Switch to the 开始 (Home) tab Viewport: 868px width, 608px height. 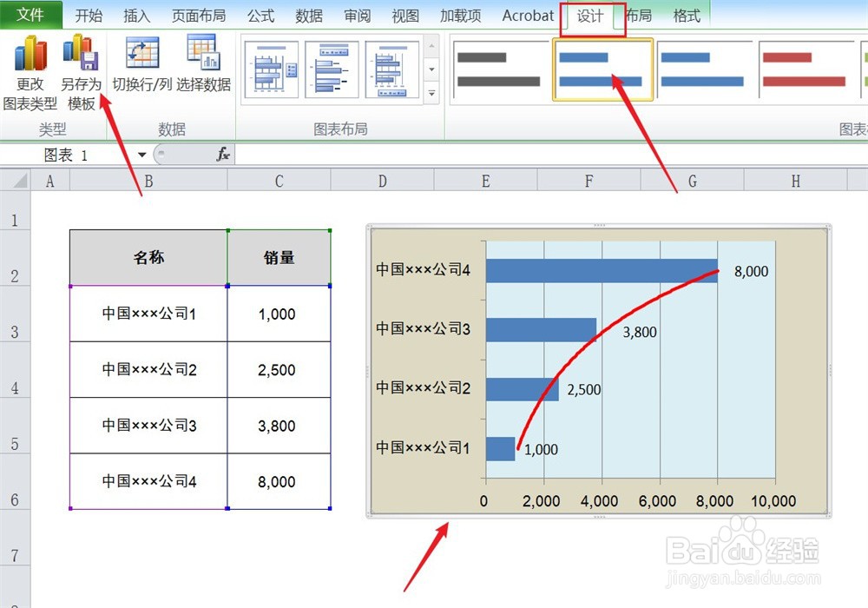tap(89, 16)
